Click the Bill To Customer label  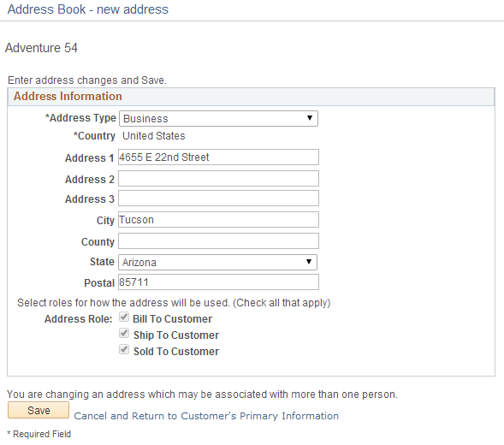172,319
